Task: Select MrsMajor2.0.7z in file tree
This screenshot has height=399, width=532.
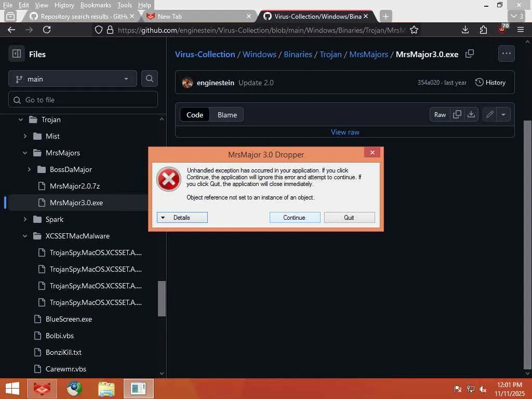Action: coord(75,186)
